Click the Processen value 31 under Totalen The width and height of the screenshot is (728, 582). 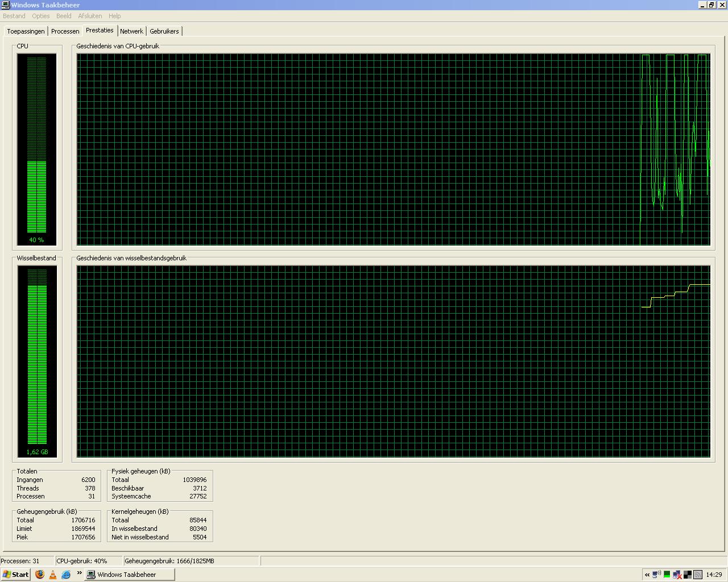tap(92, 496)
